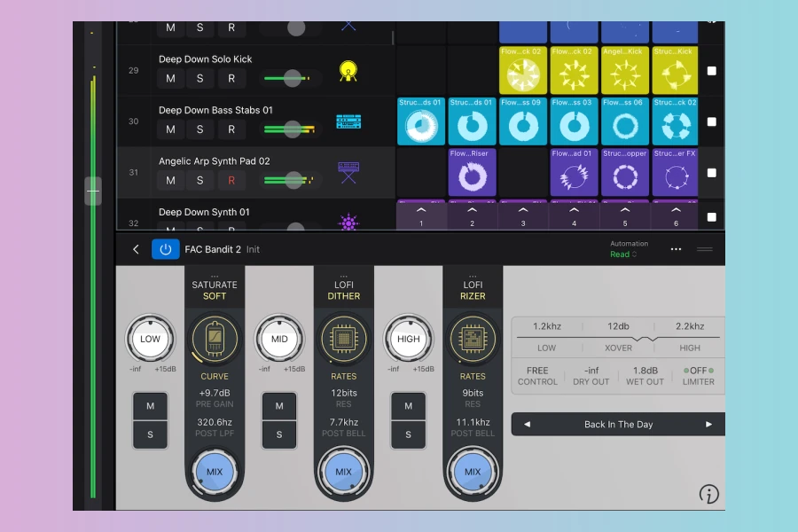Mute the Deep Down Solo Kick track
Image resolution: width=798 pixels, height=532 pixels.
click(170, 79)
